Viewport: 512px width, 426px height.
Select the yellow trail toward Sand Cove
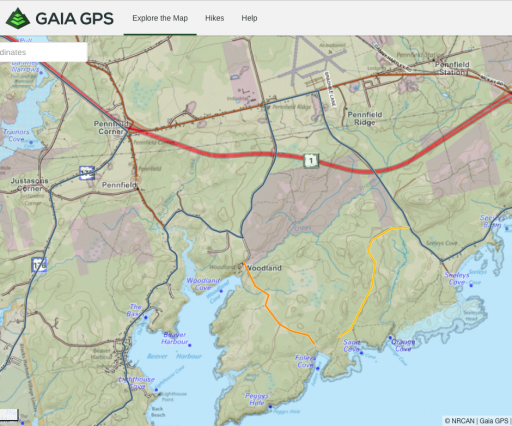click(x=372, y=283)
